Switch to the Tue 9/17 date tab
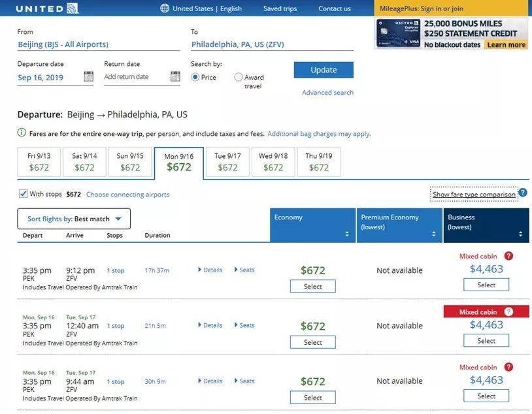The width and height of the screenshot is (532, 414). [x=227, y=162]
